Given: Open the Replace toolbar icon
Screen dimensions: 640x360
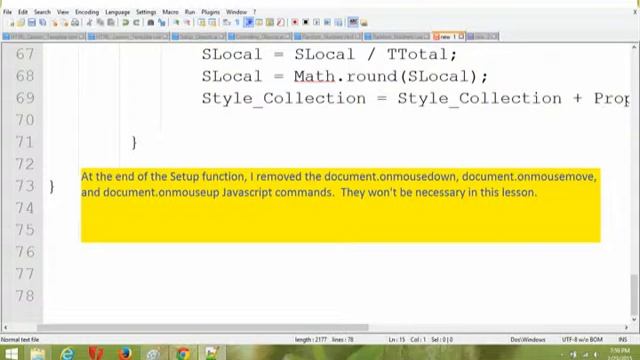Looking at the screenshot, I should click(x=162, y=22).
